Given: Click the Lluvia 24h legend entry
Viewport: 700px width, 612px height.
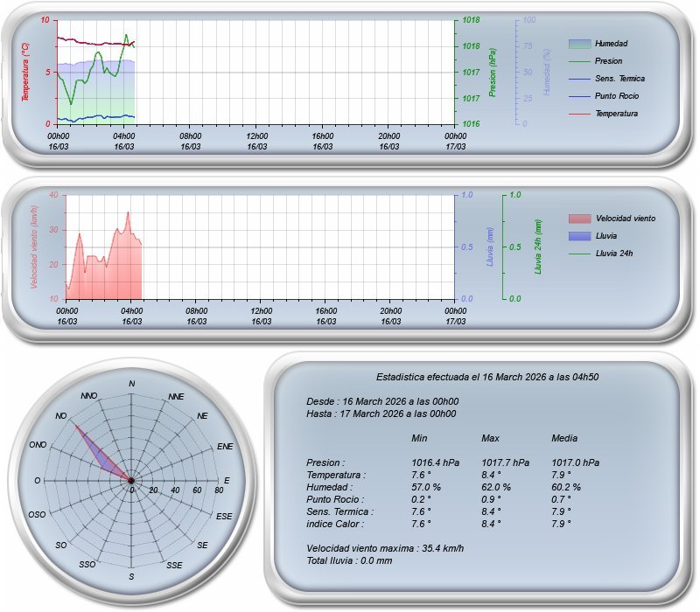Looking at the screenshot, I should (x=613, y=254).
